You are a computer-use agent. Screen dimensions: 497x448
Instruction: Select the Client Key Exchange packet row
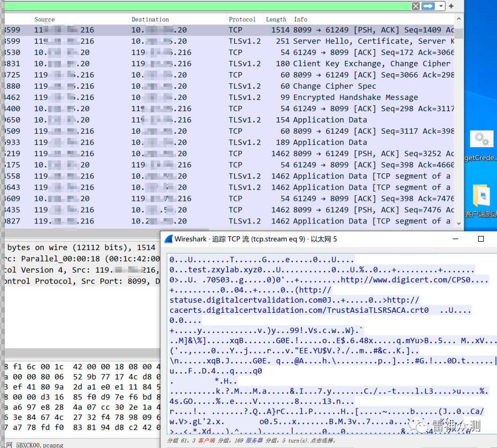[x=229, y=64]
